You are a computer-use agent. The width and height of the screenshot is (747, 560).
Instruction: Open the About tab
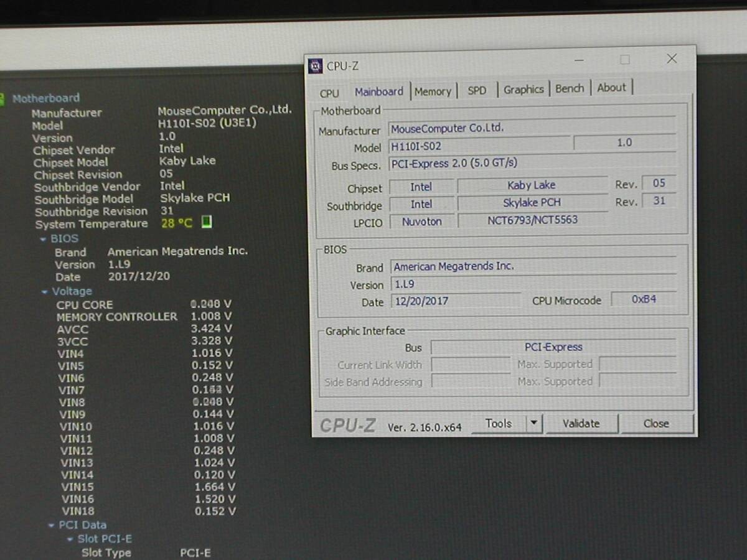[x=611, y=88]
